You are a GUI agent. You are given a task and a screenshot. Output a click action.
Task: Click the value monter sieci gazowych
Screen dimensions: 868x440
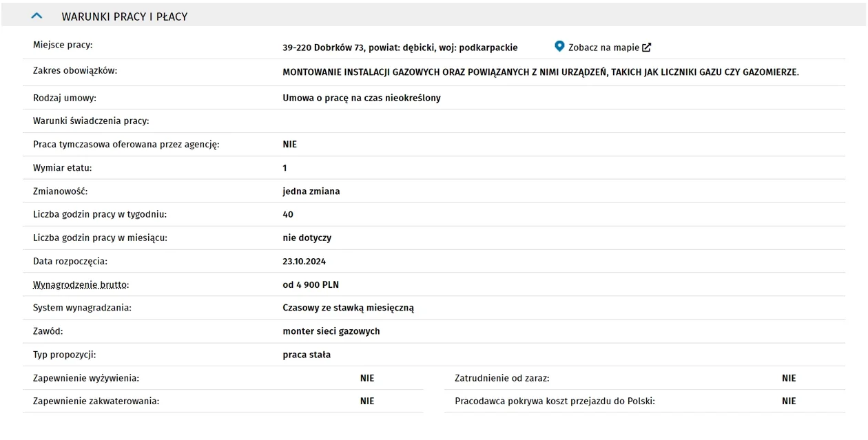point(331,331)
